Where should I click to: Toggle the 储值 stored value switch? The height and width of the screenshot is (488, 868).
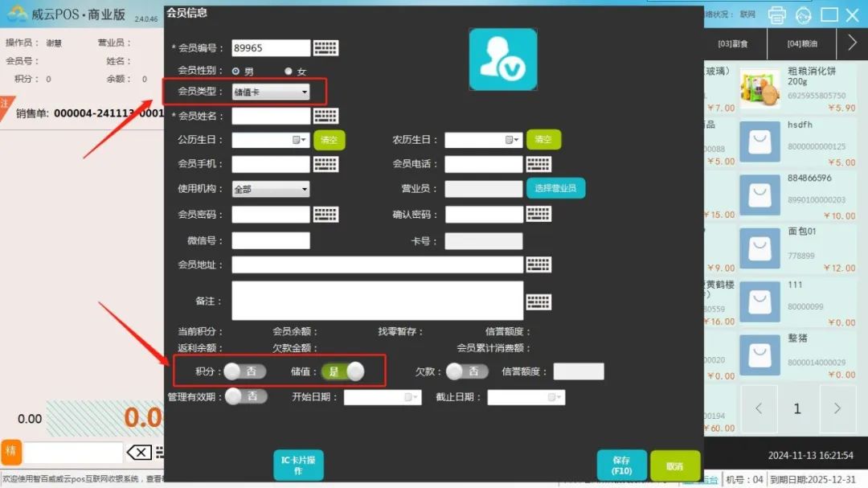(342, 371)
